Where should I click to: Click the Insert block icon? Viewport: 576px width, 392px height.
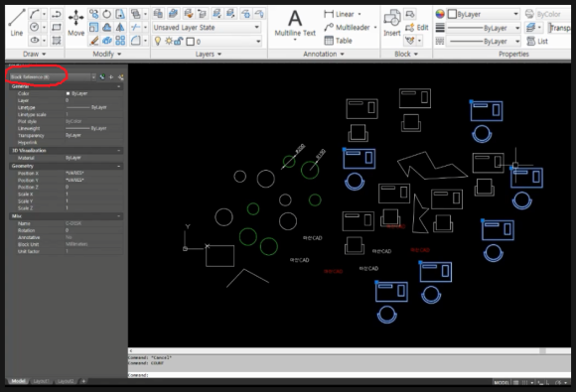(x=392, y=23)
